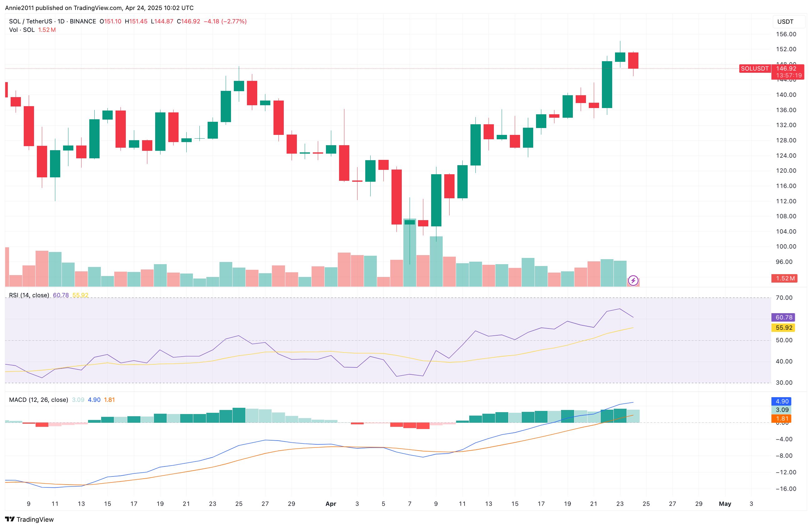Click the orange 1.81 MACD axis badge
Image resolution: width=812 pixels, height=528 pixels.
tap(782, 418)
